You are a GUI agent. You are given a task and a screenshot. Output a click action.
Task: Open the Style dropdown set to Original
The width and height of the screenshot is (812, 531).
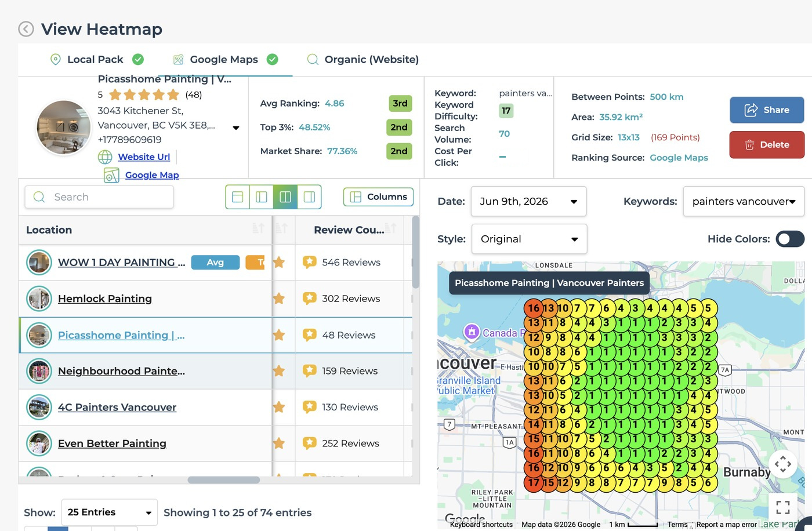pos(529,239)
